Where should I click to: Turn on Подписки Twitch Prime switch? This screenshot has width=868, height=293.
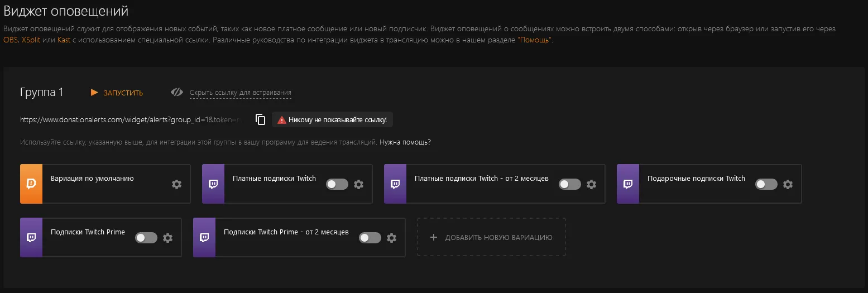pos(146,238)
